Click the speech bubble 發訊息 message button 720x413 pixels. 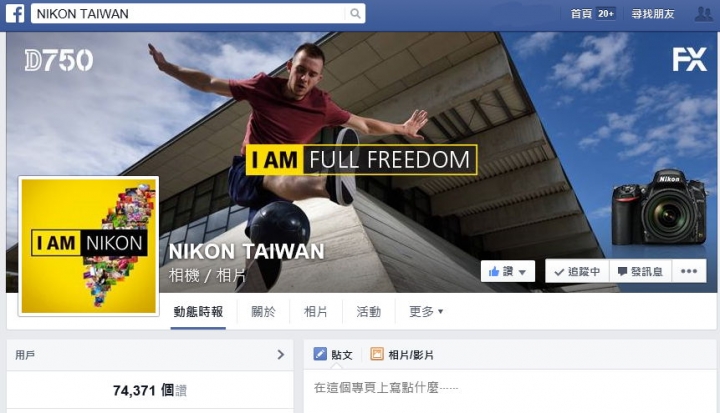(x=641, y=271)
